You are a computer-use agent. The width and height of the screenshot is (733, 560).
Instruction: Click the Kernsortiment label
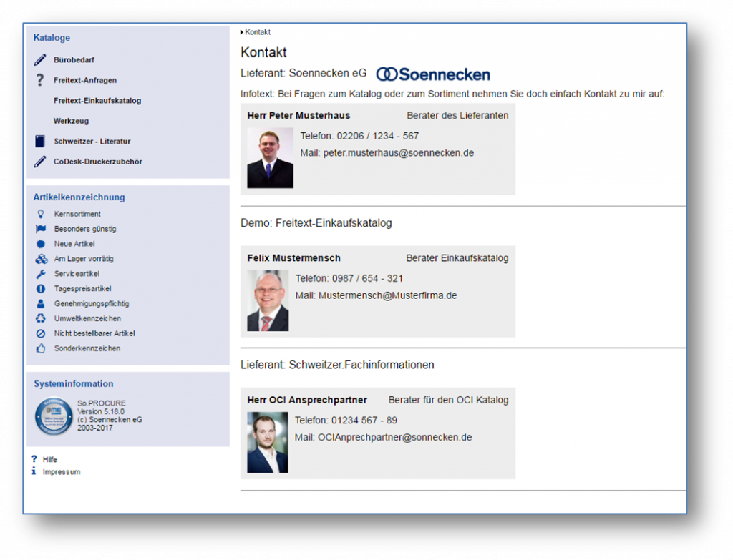[77, 214]
